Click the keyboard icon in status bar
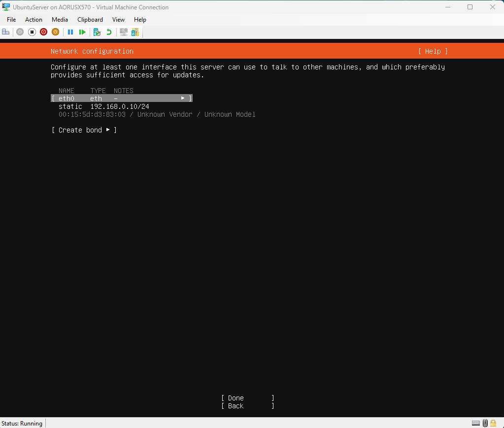Screen dimensions: 504x428 coord(476,423)
